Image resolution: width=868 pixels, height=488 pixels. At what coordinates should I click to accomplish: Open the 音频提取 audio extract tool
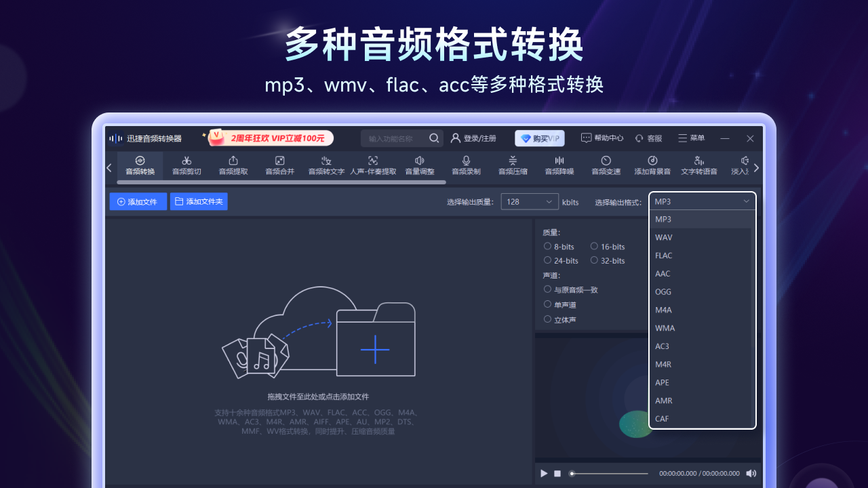(233, 165)
